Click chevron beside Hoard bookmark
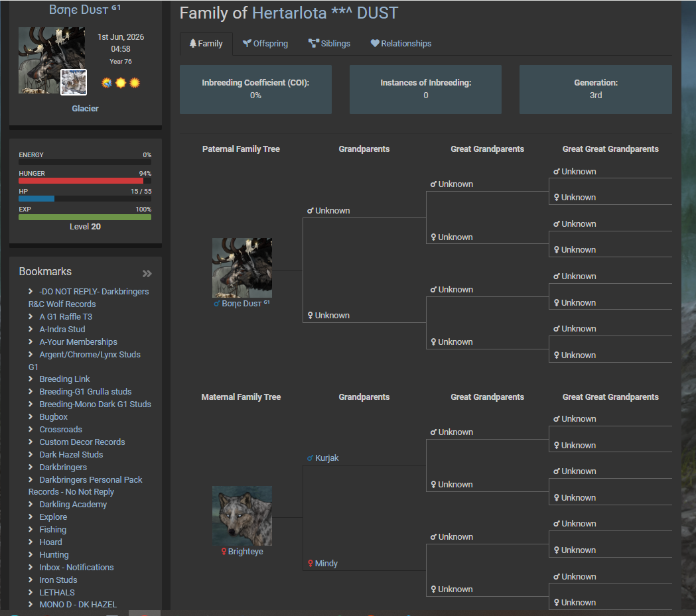 31,542
